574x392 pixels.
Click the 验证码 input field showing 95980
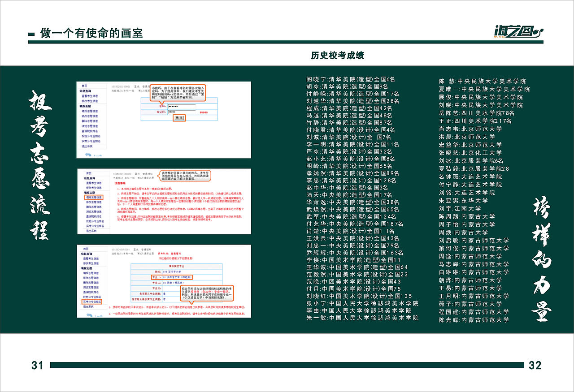pos(182,112)
